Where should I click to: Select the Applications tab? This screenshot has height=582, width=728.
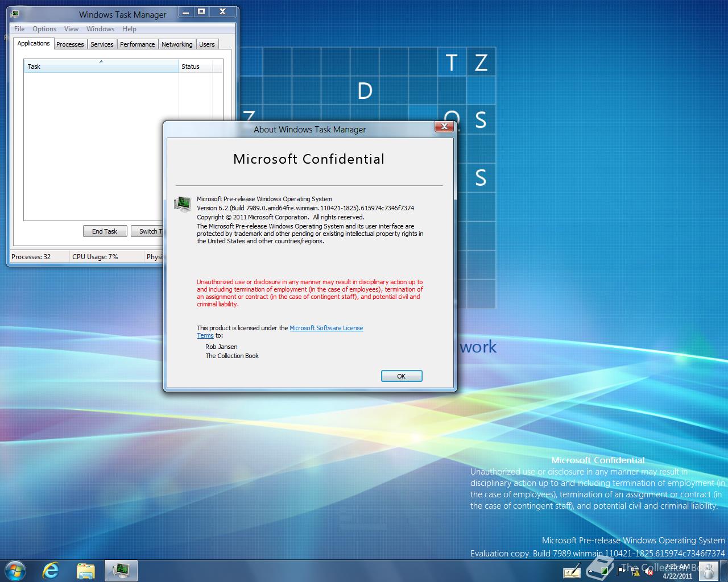tap(34, 43)
